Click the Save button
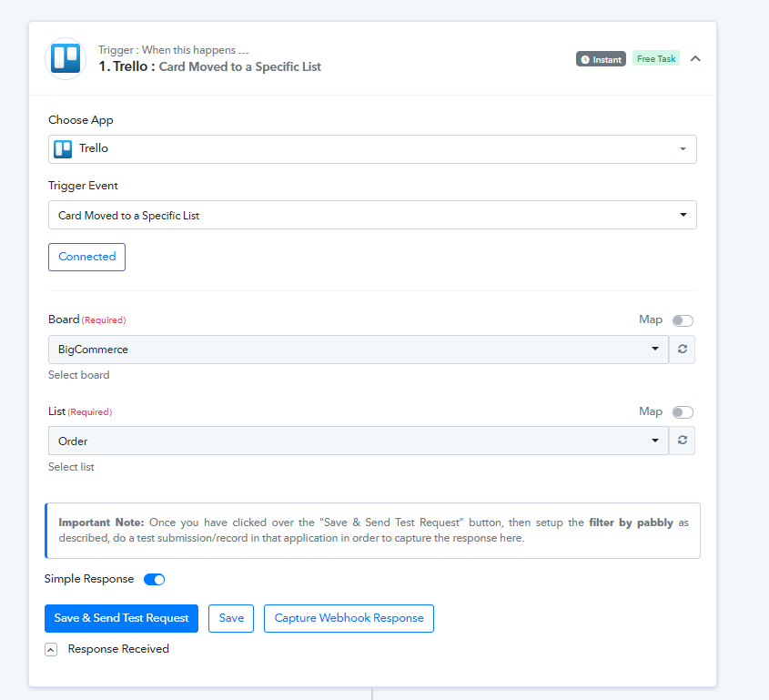The image size is (769, 700). [231, 618]
